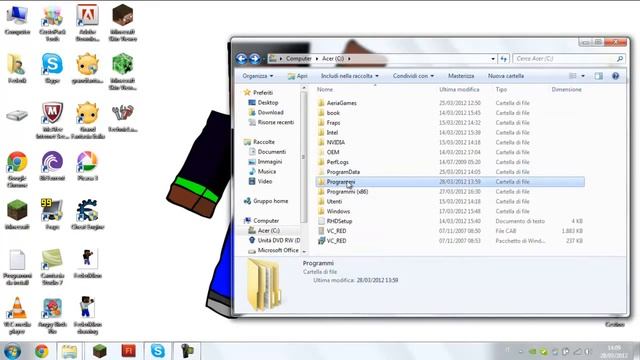The width and height of the screenshot is (640, 360).
Task: Open Camtasia Studio 7 desktop shortcut
Action: [52, 267]
